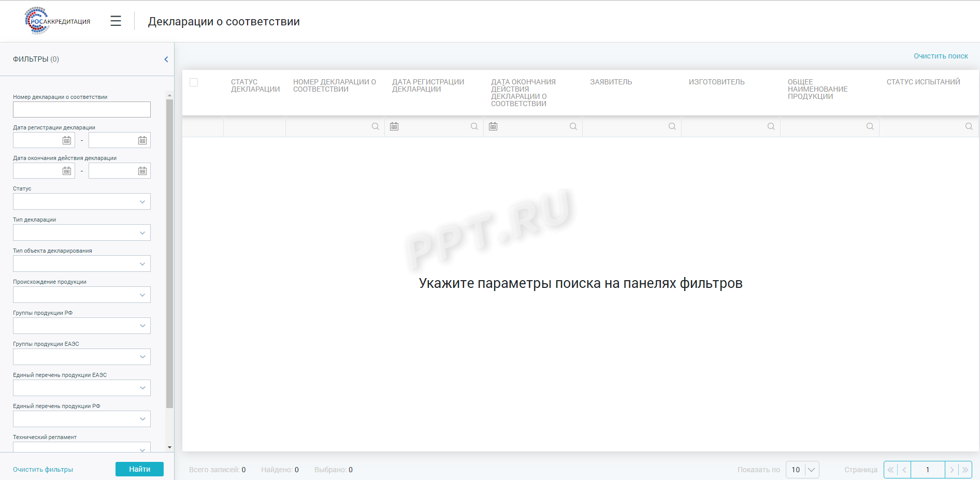Focus the declaration number input field
This screenshot has width=980, height=480.
coord(82,109)
